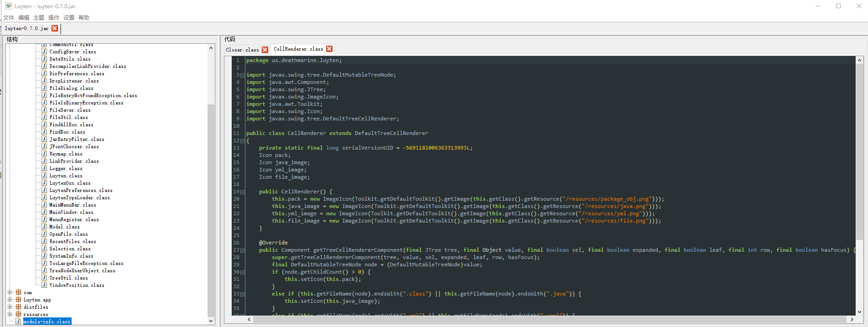Expand the distfiles folder node
The image size is (868, 327).
(x=10, y=307)
